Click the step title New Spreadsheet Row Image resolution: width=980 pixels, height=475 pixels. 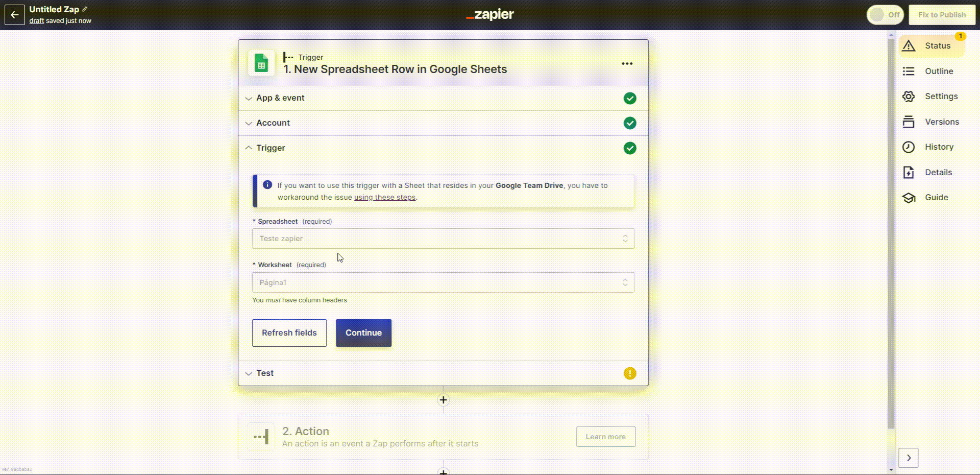click(396, 69)
